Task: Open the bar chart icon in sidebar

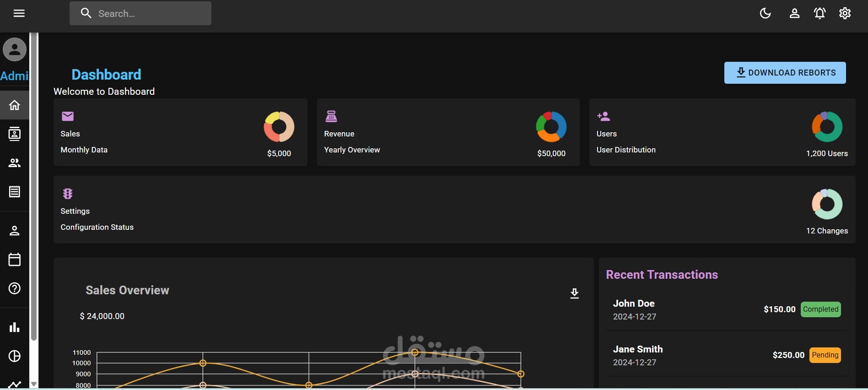Action: (x=15, y=327)
